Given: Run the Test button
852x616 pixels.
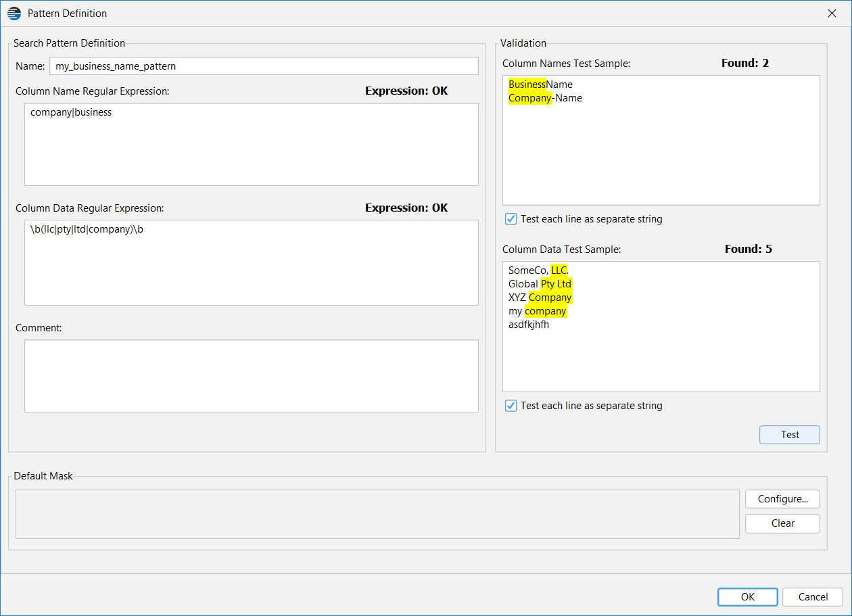Looking at the screenshot, I should click(x=790, y=435).
